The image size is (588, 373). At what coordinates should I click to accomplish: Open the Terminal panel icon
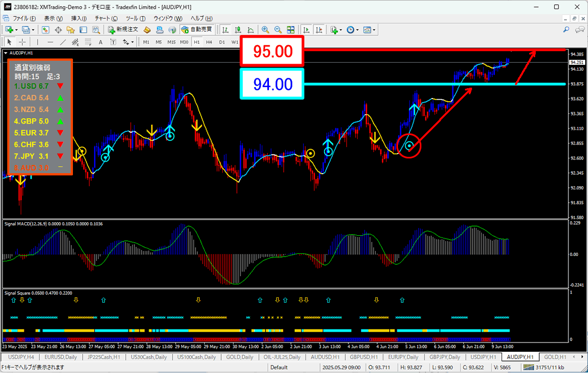83,29
